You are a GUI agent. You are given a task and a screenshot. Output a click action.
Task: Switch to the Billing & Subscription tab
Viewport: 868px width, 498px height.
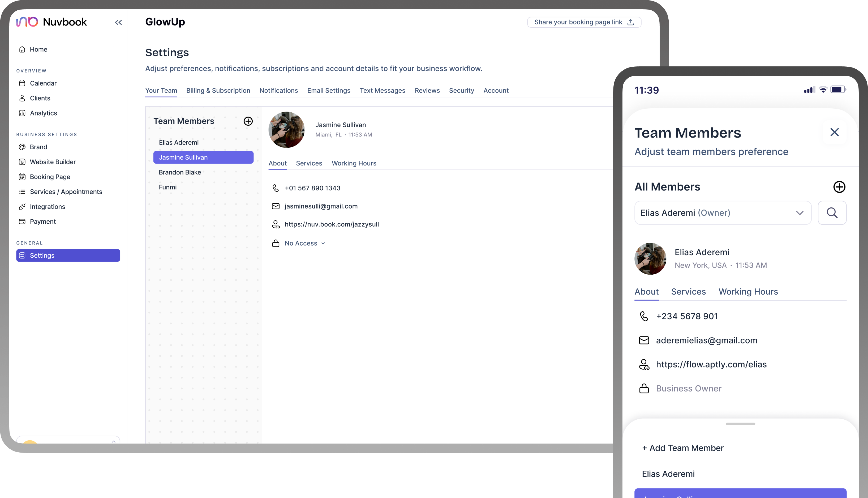(x=218, y=91)
